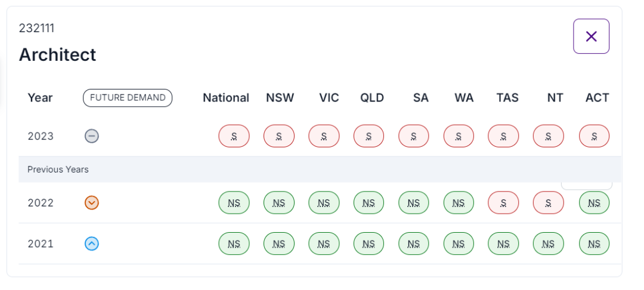Screen dimensions: 644x290
Task: Click the 2021 WA NS badge
Action: 459,243
